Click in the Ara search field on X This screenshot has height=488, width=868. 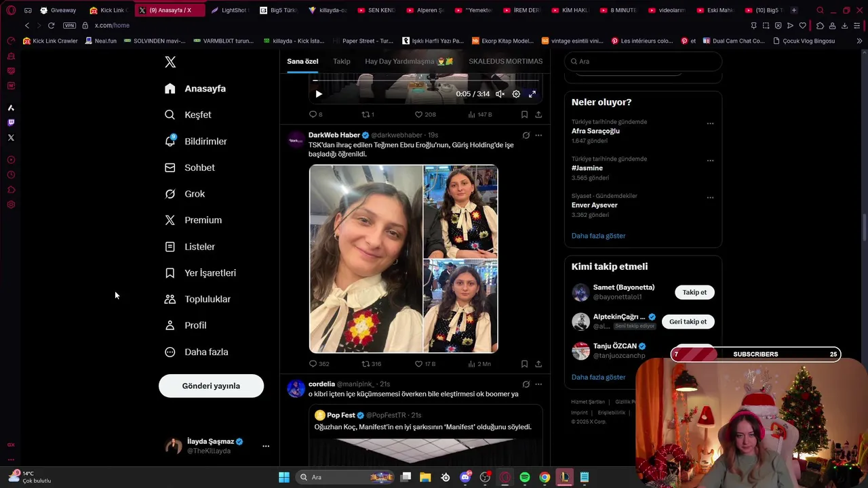[x=643, y=61]
